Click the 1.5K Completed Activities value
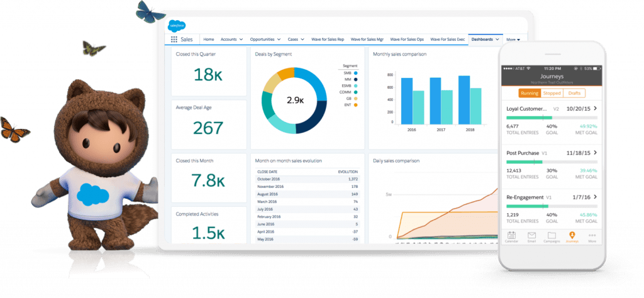 [x=208, y=233]
